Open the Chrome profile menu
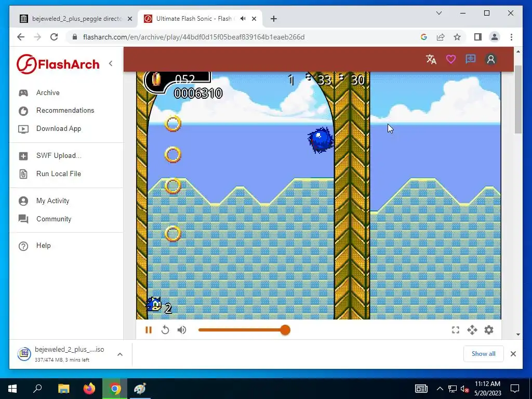The image size is (532, 399). [495, 37]
